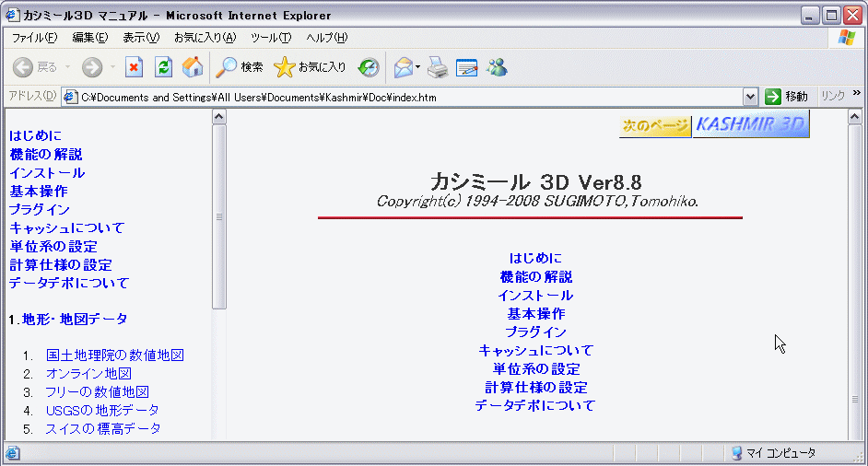Image resolution: width=868 pixels, height=466 pixels.
Task: Open the お気に入り(A) menu
Action: 205,38
